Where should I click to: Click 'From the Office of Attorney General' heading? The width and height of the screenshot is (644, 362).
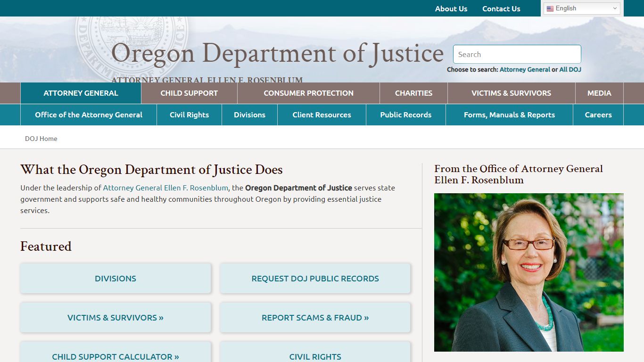519,174
